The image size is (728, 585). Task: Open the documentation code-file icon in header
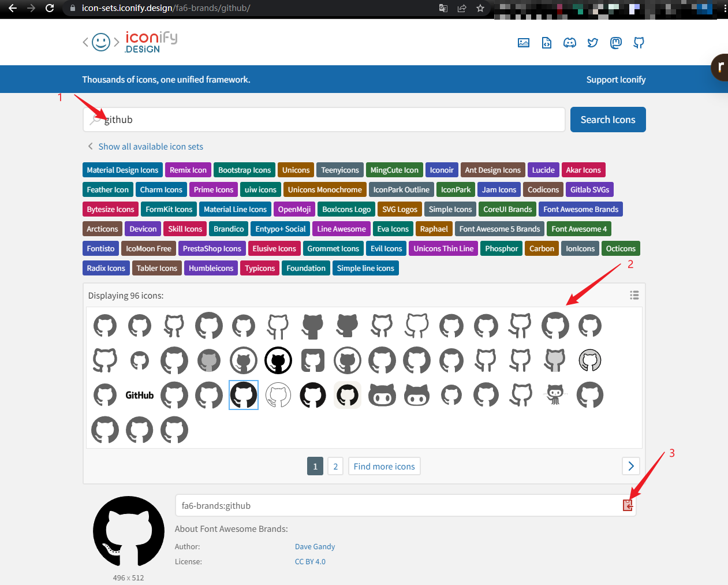click(x=547, y=43)
